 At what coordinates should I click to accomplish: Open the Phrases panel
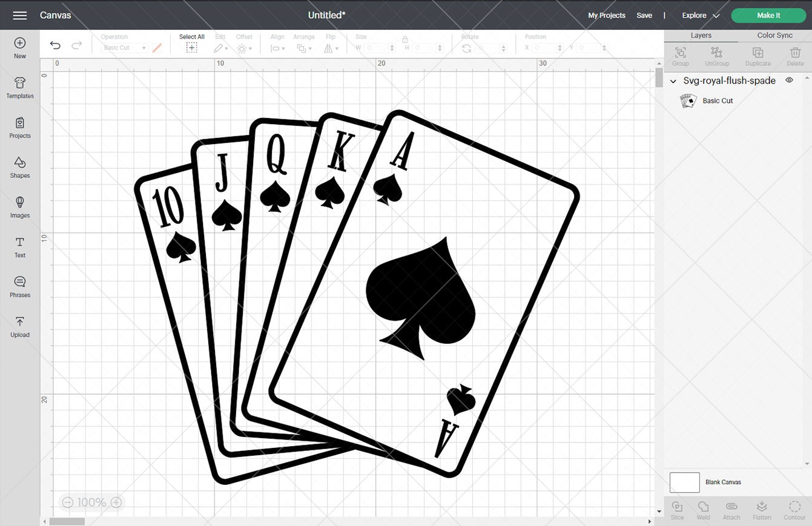(20, 286)
